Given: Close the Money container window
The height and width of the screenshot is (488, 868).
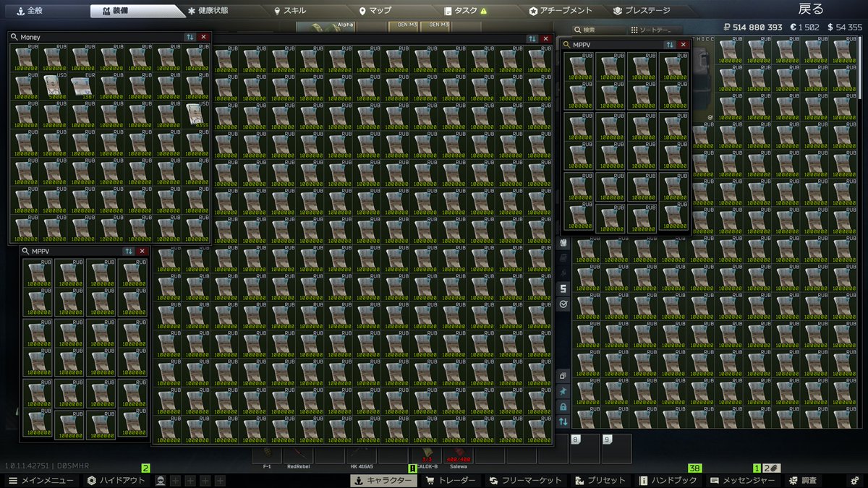Looking at the screenshot, I should (x=203, y=37).
